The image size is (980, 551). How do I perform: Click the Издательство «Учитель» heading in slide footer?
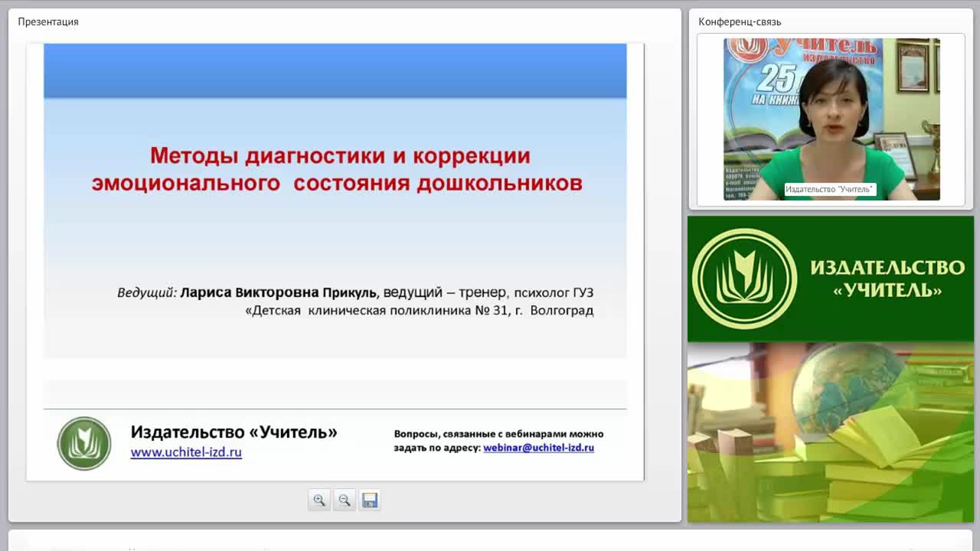(234, 432)
